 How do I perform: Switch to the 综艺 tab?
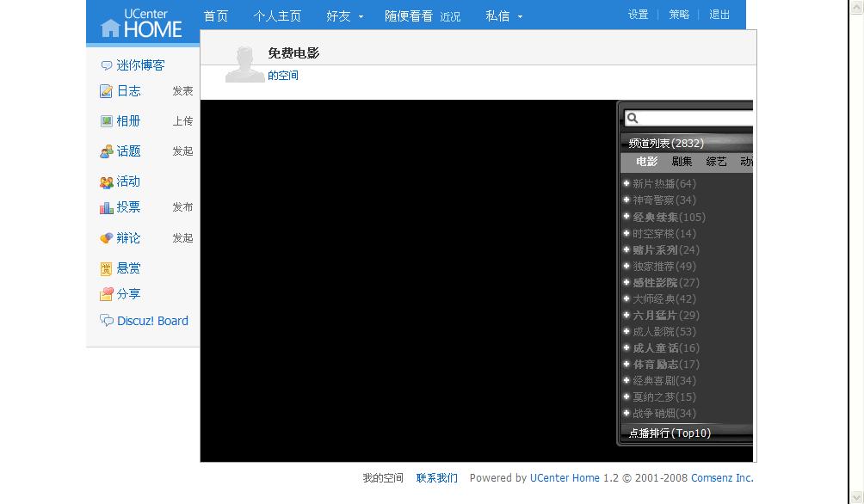pyautogui.click(x=716, y=162)
